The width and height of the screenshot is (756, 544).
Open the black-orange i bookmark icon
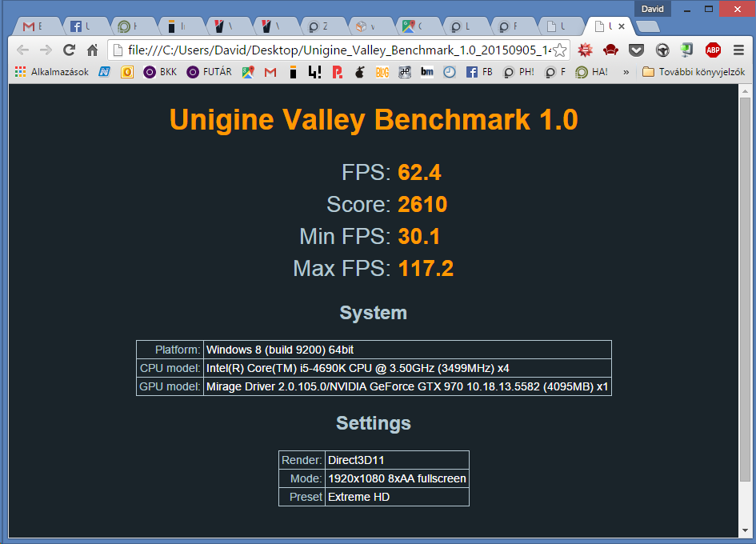click(x=293, y=72)
